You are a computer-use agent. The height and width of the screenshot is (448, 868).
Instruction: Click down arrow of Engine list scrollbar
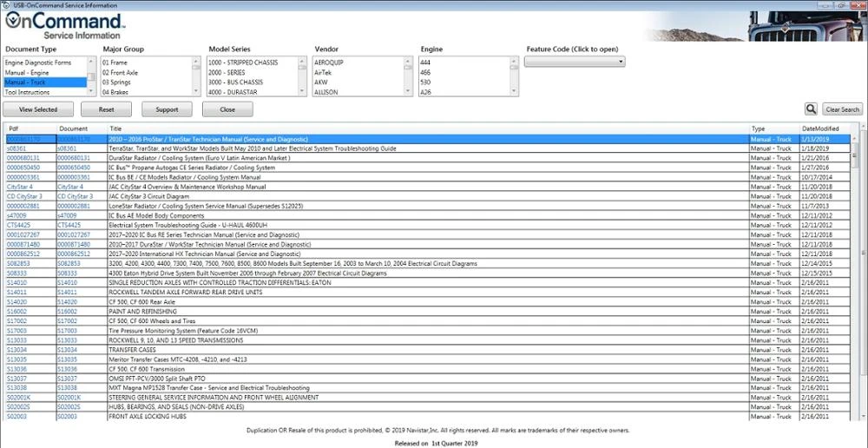point(515,92)
